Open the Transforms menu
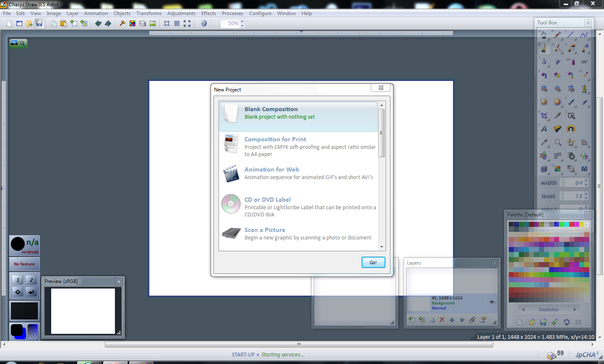 149,13
